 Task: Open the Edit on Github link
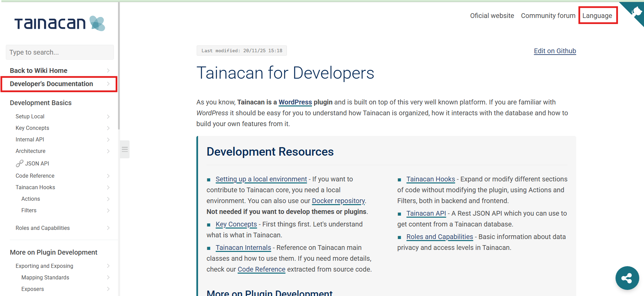point(555,51)
